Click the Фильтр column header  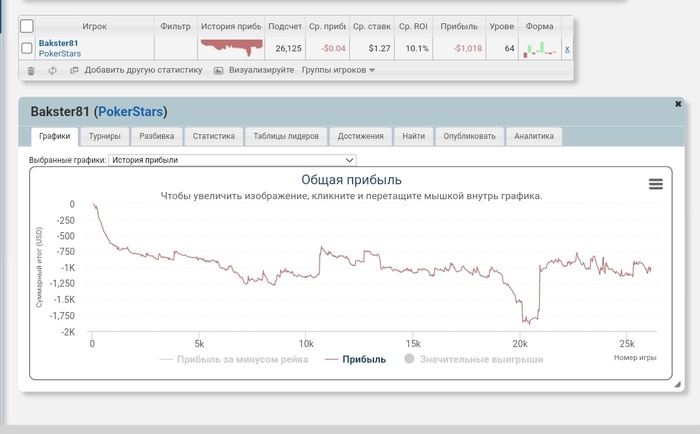click(x=175, y=26)
